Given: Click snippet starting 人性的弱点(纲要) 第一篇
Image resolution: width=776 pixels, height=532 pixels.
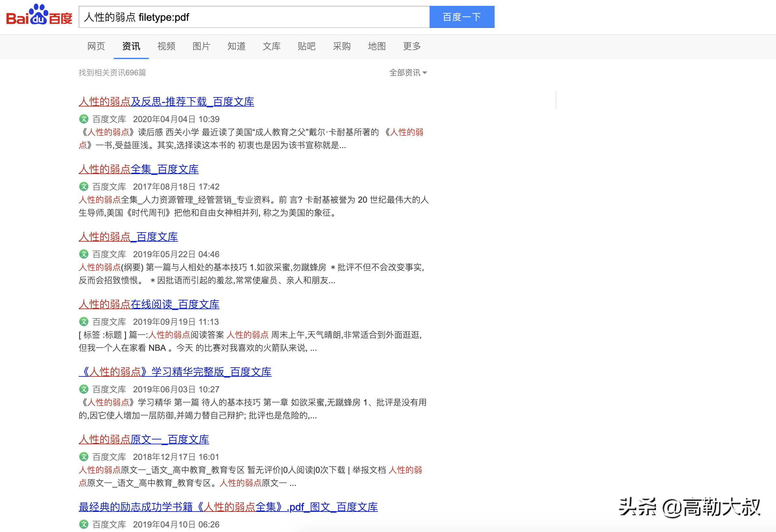Looking at the screenshot, I should (x=252, y=274).
